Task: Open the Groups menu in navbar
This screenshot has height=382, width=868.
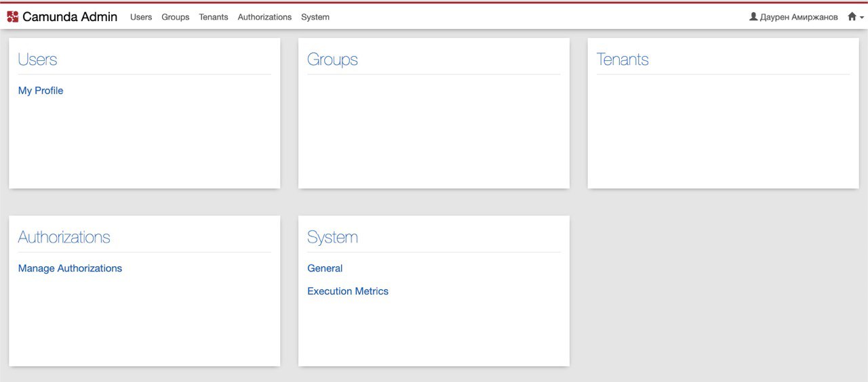Action: click(175, 17)
